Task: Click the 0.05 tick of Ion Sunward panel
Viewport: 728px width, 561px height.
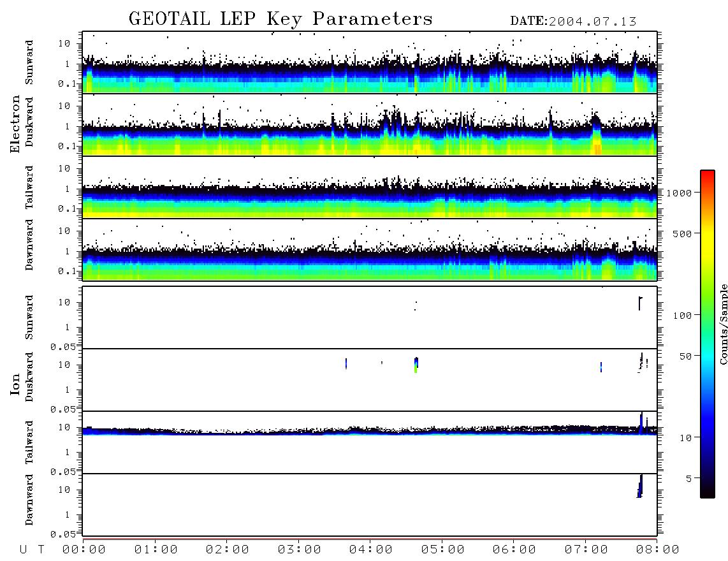Action: 62,347
